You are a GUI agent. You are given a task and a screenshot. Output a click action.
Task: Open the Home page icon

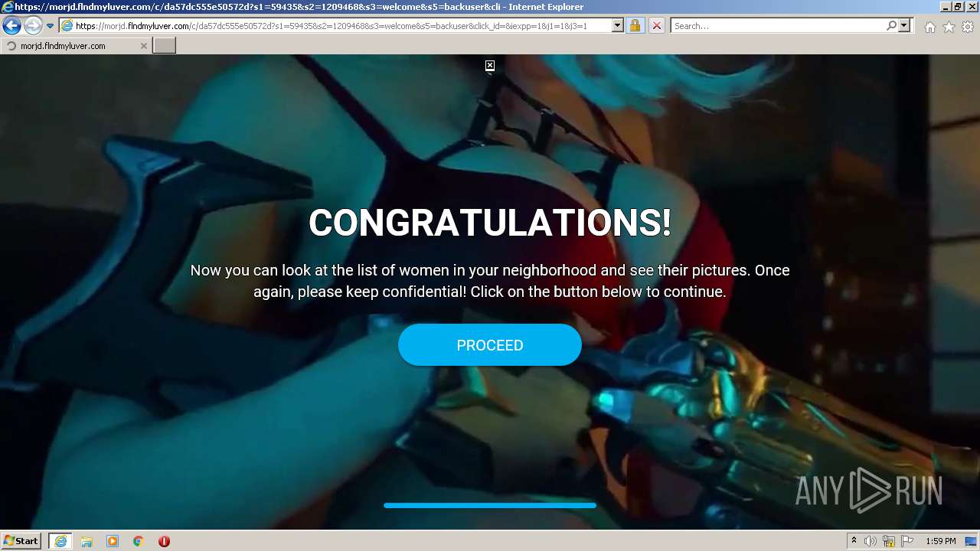(929, 27)
